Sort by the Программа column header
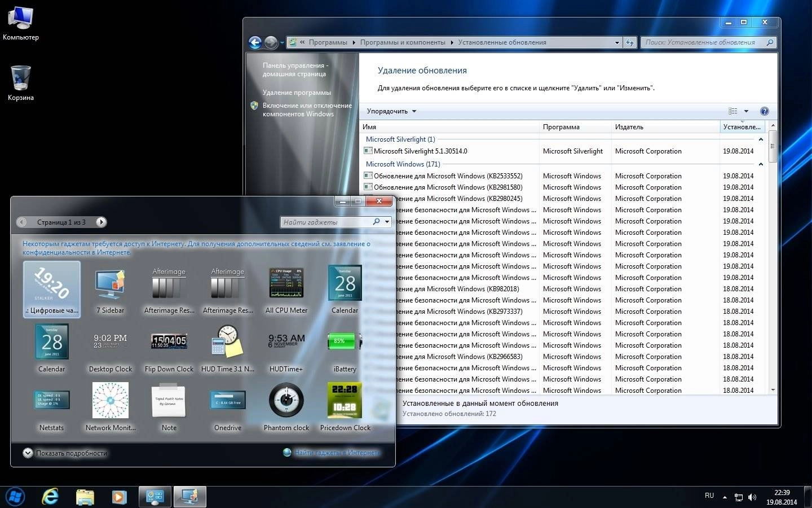The height and width of the screenshot is (508, 812). [x=575, y=127]
